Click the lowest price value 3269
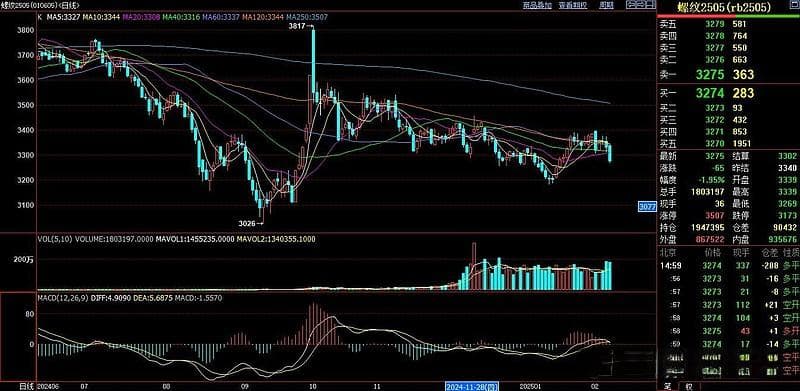Viewport: 800px width, 391px height. (x=787, y=203)
